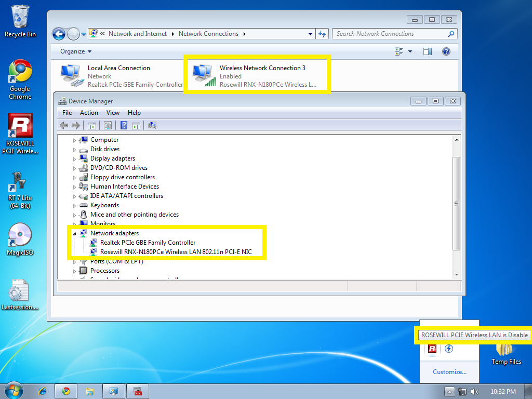The width and height of the screenshot is (532, 399).
Task: Collapse the Network adapters node
Action: [74, 234]
